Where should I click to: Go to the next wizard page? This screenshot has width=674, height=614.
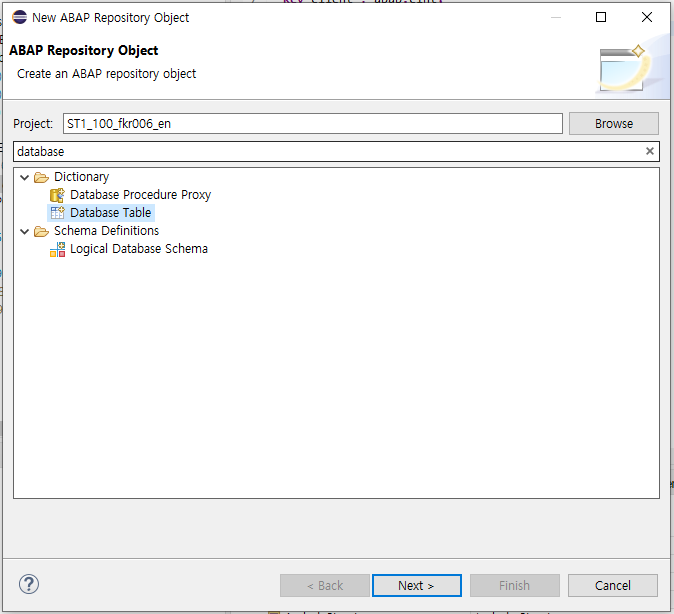click(416, 585)
